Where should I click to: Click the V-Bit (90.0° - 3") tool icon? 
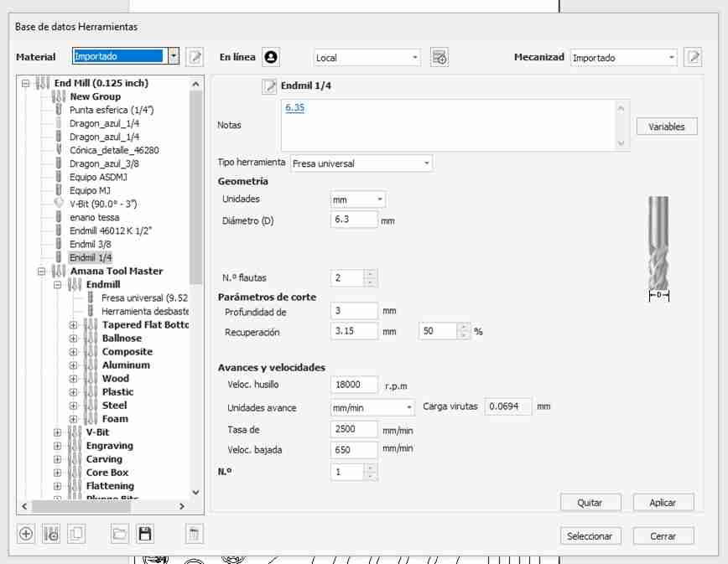[x=59, y=203]
